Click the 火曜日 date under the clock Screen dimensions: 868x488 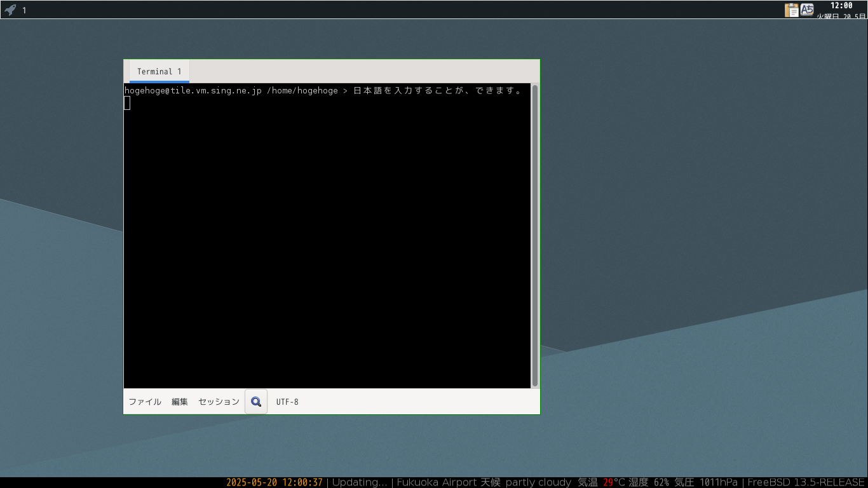pos(841,15)
